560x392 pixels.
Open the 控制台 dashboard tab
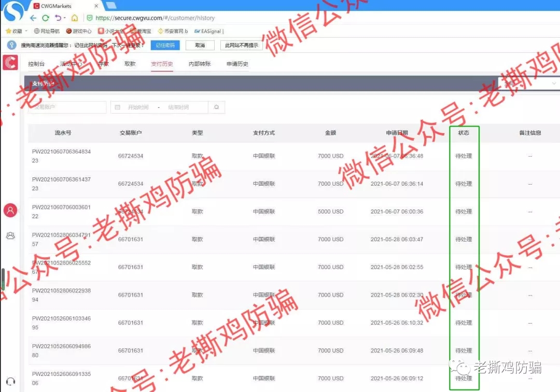36,64
